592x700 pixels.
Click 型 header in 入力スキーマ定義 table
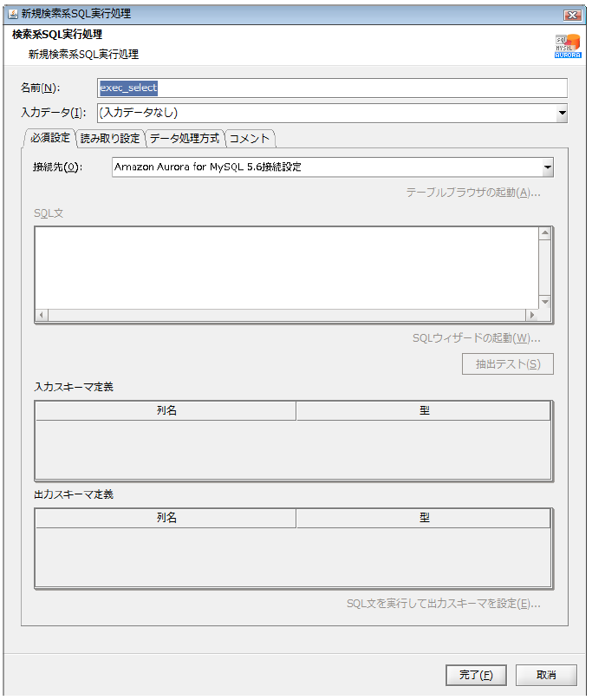(423, 410)
